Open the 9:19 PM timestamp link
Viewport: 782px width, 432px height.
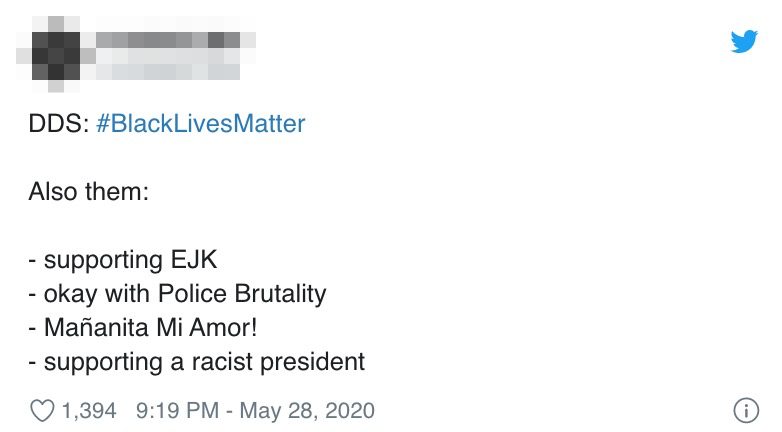coord(177,411)
